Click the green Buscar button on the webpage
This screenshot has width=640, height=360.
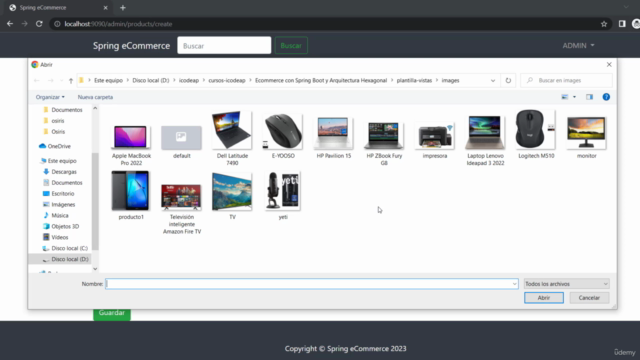coord(291,46)
